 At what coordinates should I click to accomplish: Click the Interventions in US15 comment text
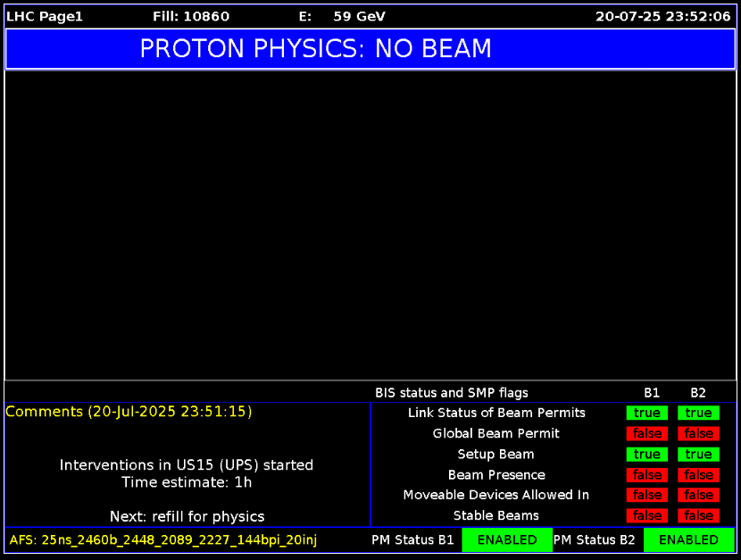[x=187, y=465]
